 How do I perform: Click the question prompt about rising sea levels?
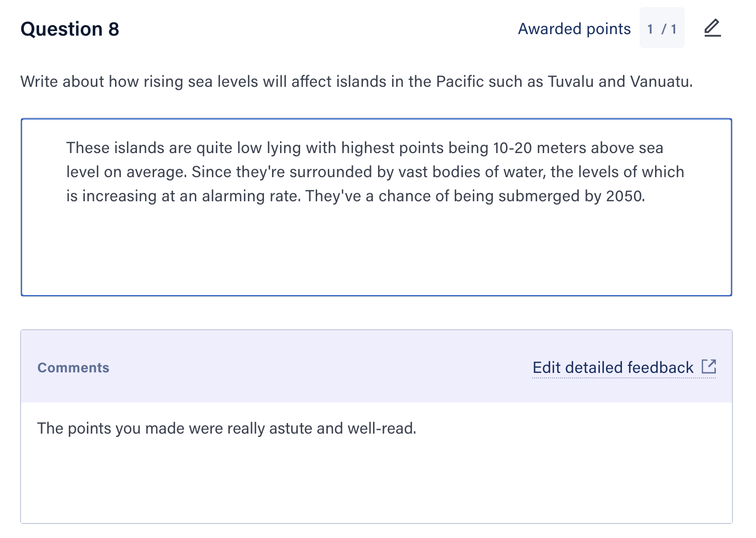click(356, 81)
